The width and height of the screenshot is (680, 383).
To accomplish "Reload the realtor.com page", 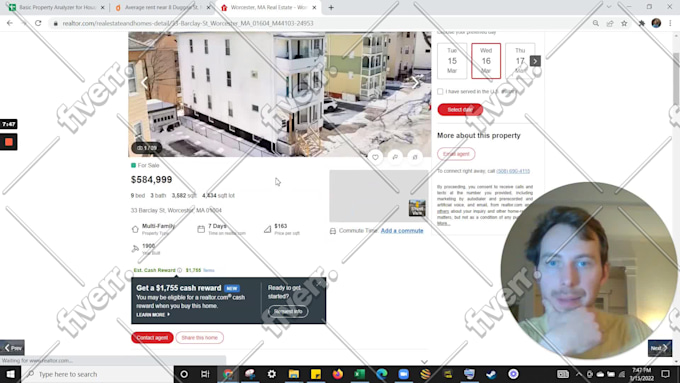I will pyautogui.click(x=38, y=23).
